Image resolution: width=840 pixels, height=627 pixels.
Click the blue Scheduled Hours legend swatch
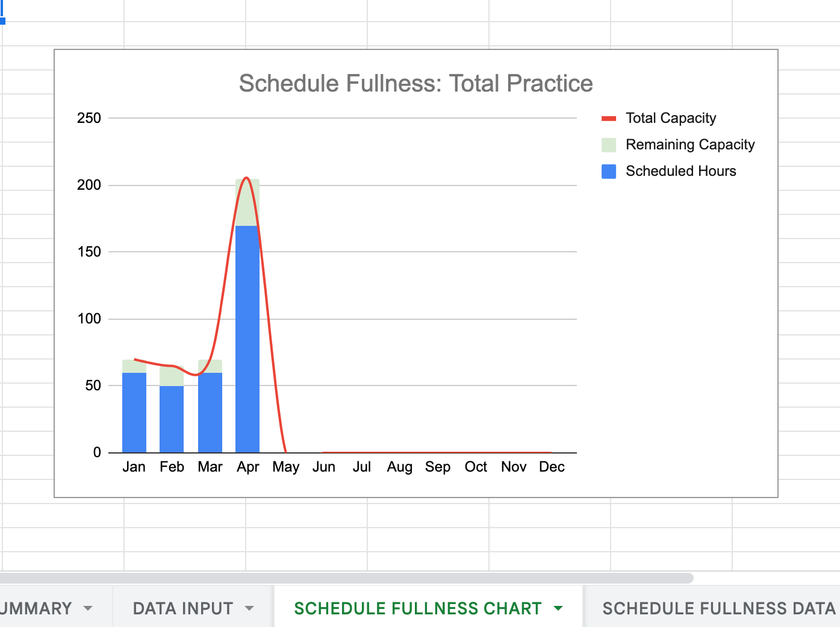(609, 171)
